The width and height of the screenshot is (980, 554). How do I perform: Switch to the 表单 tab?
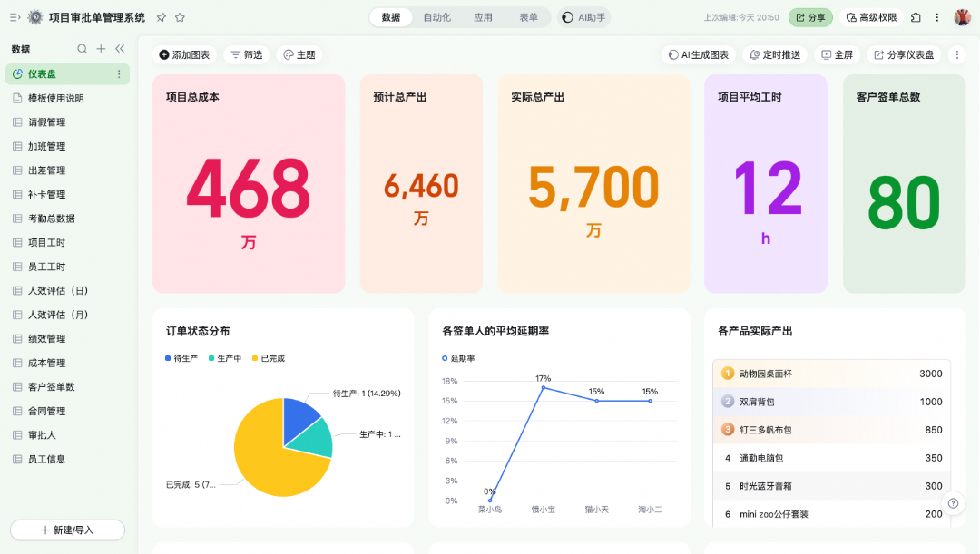pos(528,17)
